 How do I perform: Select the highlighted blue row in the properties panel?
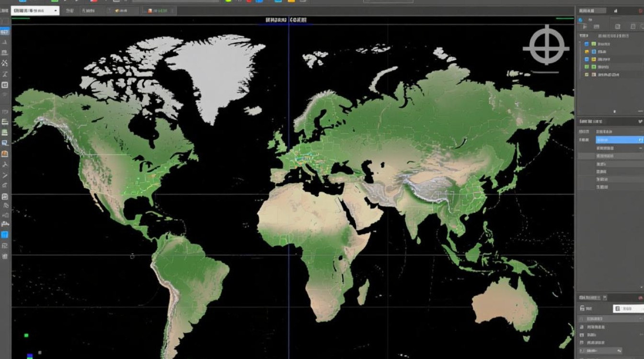coord(620,140)
